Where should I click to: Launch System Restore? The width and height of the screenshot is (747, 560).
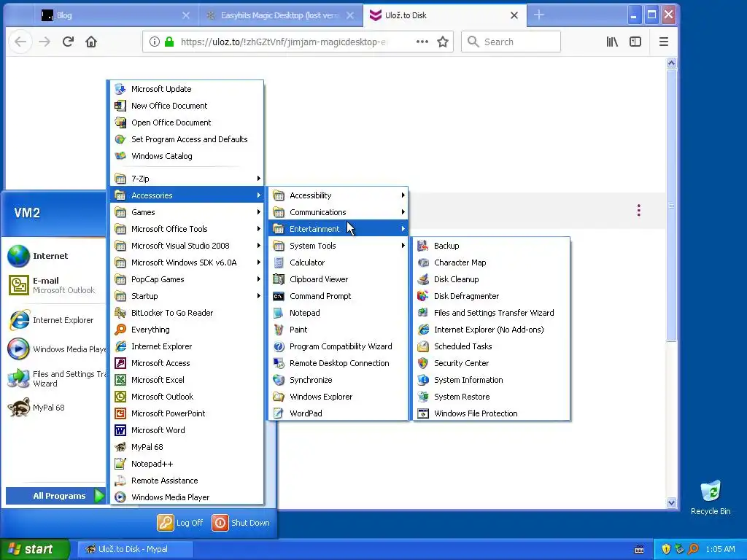point(491,397)
